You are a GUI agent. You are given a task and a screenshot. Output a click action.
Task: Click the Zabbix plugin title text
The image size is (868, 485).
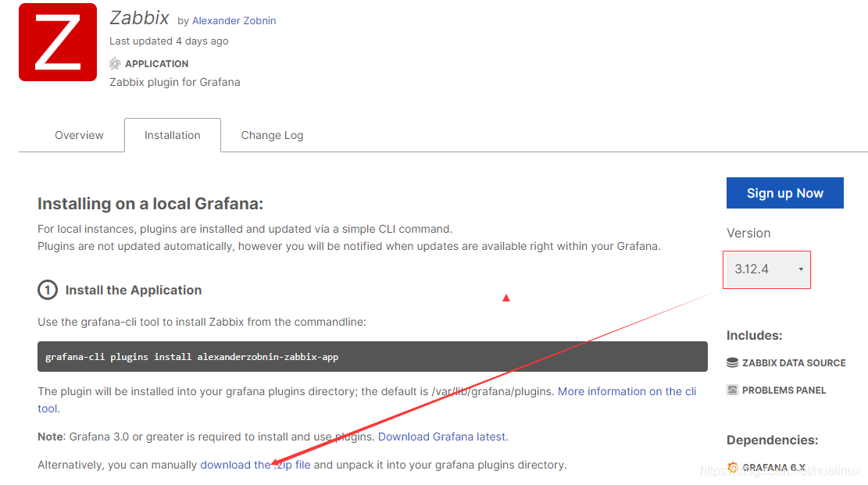tap(139, 18)
